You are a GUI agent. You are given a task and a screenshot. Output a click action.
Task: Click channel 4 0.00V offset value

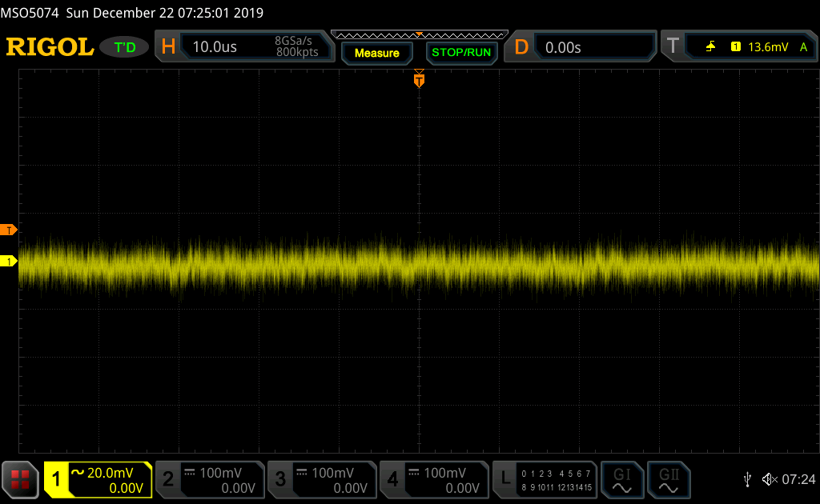pyautogui.click(x=462, y=488)
